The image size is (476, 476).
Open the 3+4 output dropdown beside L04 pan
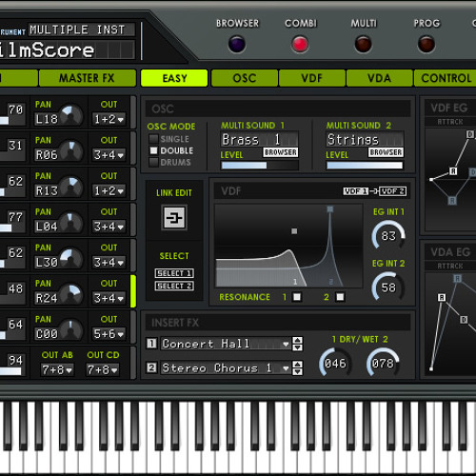coord(109,227)
